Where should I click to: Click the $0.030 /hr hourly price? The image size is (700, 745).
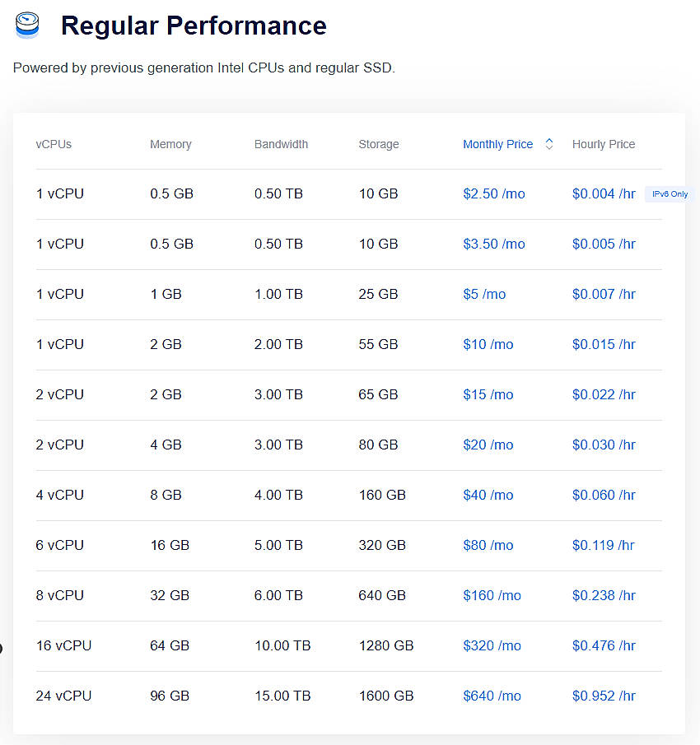coord(604,445)
